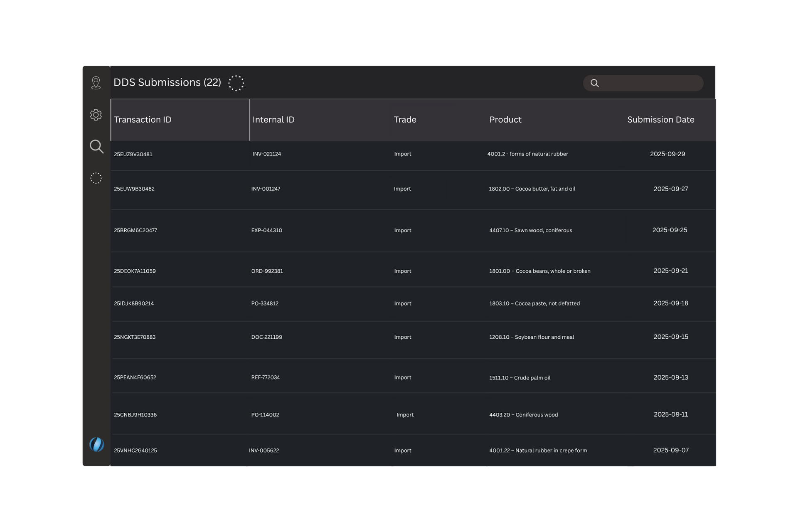Open the row with internal ID PO-114002
This screenshot has height=532, width=798.
(265, 415)
